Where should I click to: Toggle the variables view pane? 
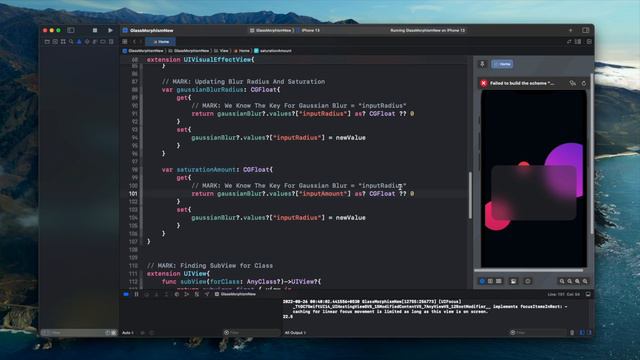tap(582, 333)
